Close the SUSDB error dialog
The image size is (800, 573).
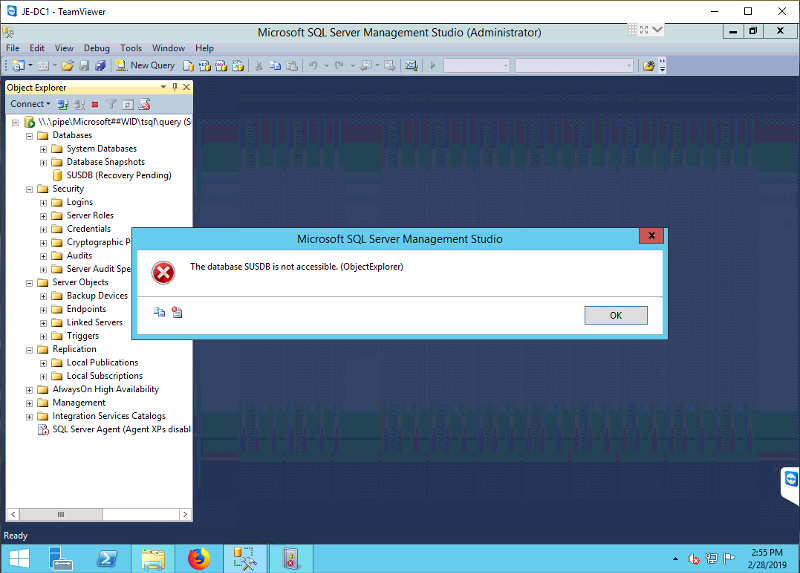(652, 236)
